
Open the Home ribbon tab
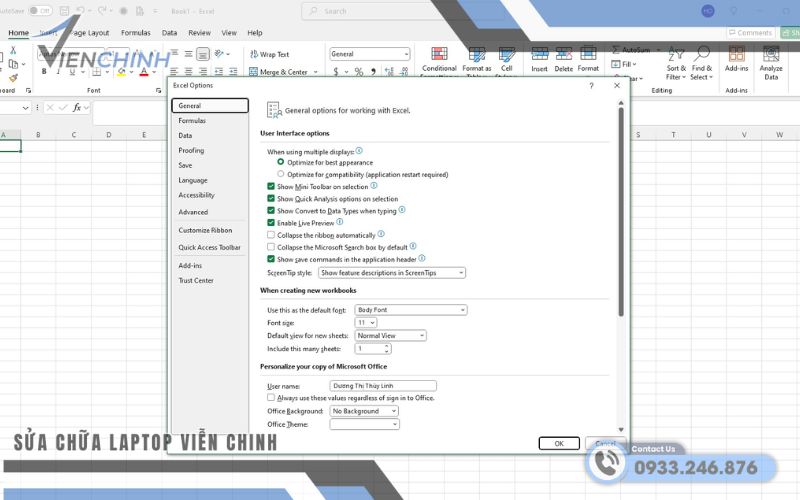[x=18, y=33]
